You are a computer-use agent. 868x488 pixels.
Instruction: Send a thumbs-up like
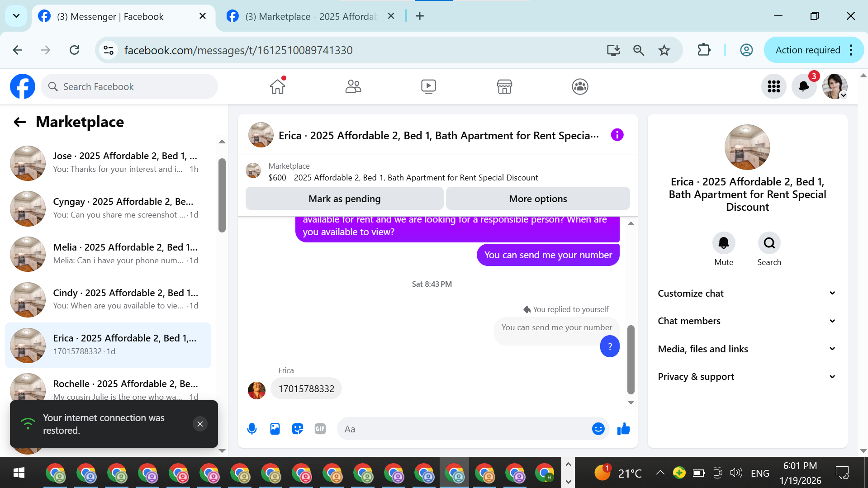(624, 429)
